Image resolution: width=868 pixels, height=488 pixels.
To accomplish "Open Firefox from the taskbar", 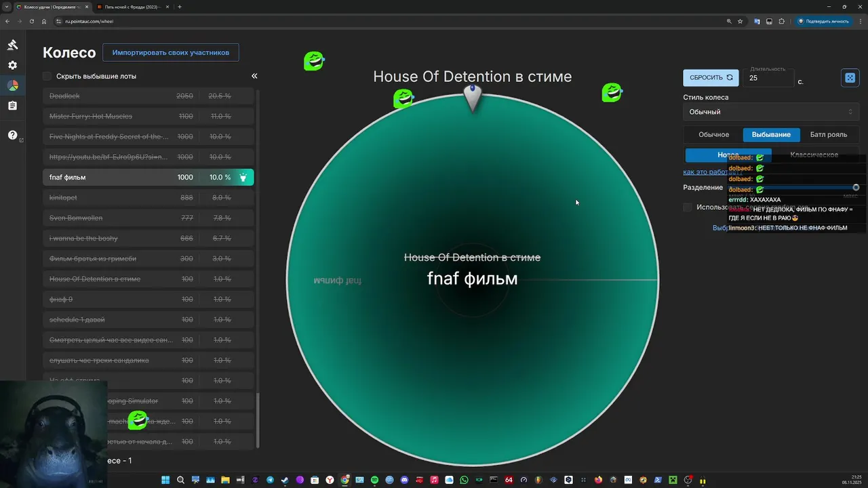I will point(598,480).
